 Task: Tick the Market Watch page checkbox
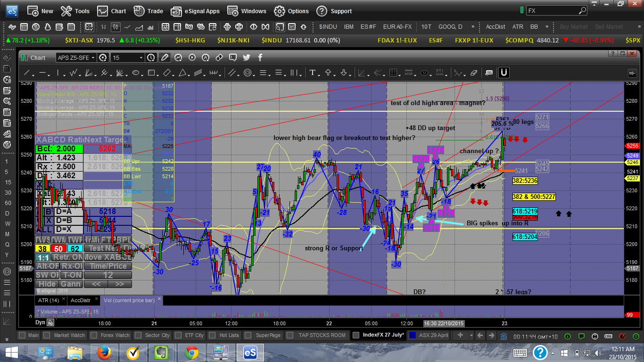pos(46,335)
